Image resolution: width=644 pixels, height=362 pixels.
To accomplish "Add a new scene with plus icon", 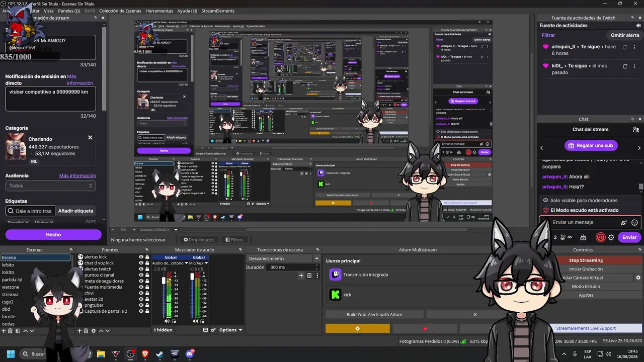I will (4, 331).
